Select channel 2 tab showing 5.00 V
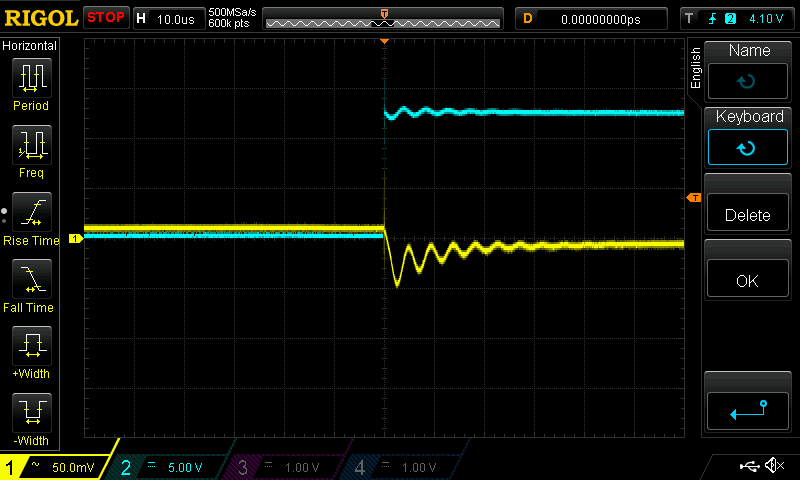 [168, 466]
